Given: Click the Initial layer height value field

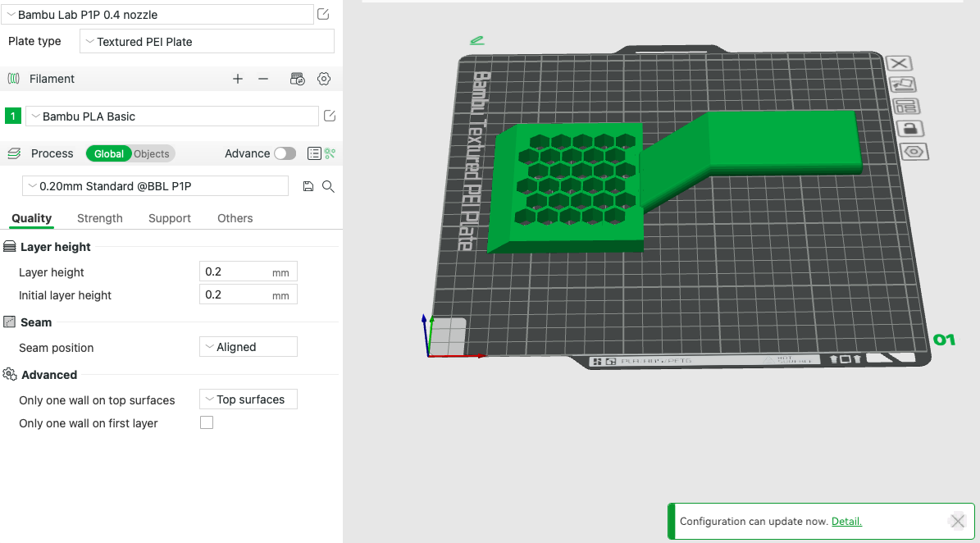Looking at the screenshot, I should point(248,295).
